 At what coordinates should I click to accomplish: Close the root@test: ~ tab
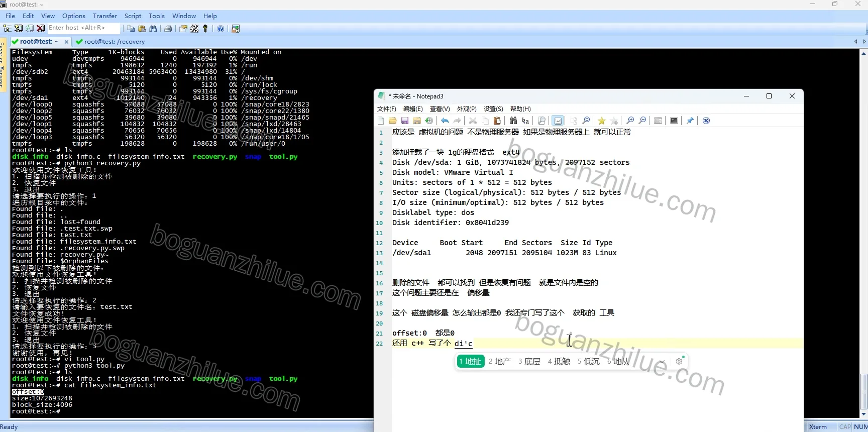(66, 42)
